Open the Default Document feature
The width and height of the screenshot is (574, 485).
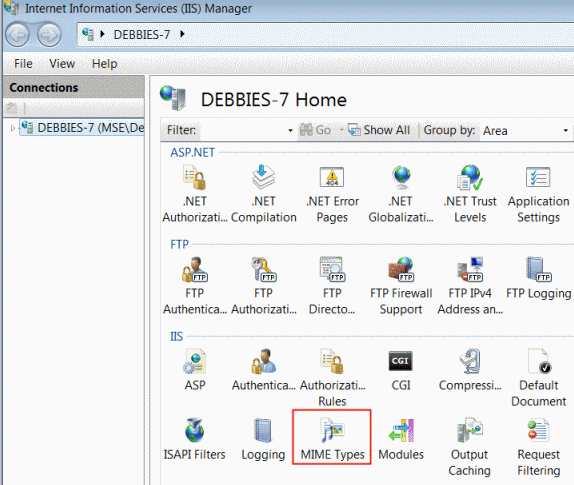538,378
